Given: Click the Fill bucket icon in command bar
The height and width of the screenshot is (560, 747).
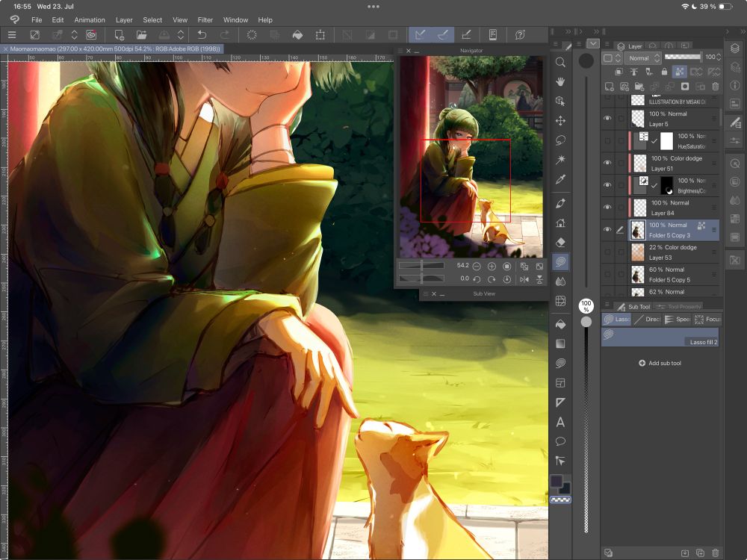Looking at the screenshot, I should [297, 35].
